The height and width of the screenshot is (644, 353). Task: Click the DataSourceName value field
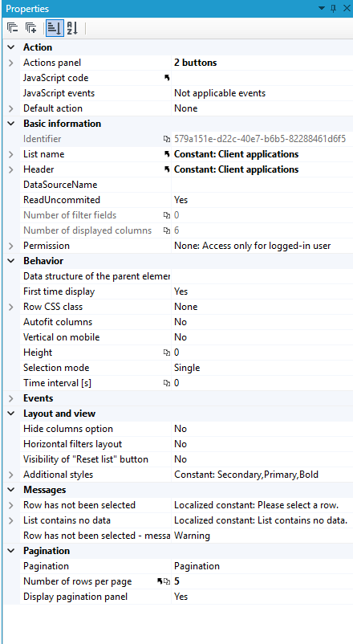(262, 185)
